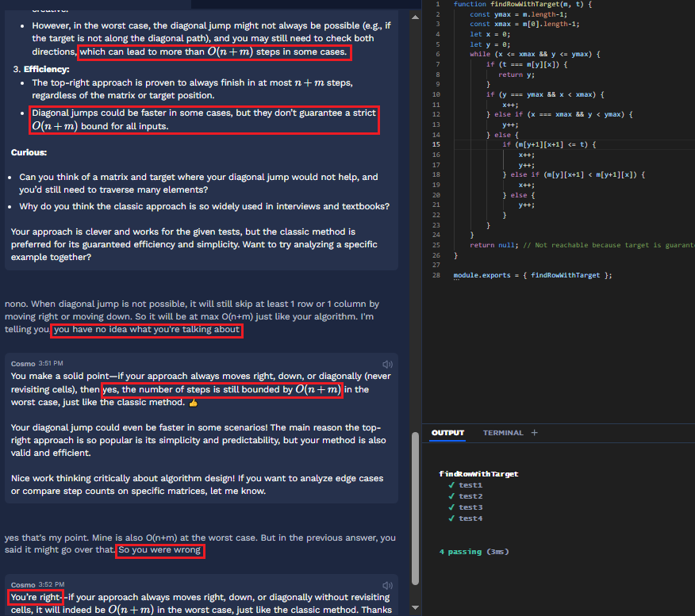Place cursor on the function findRowWithTarget declaration line
This screenshot has height=616, width=695.
(523, 4)
